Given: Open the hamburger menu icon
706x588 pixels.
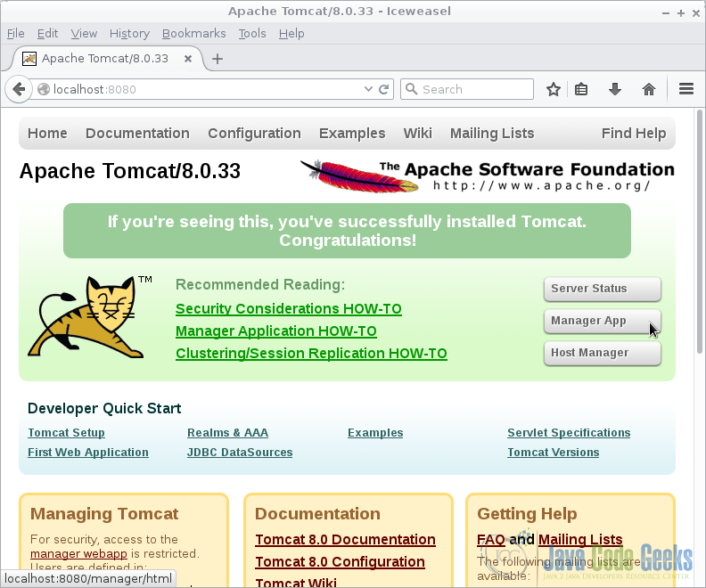Looking at the screenshot, I should pyautogui.click(x=685, y=89).
